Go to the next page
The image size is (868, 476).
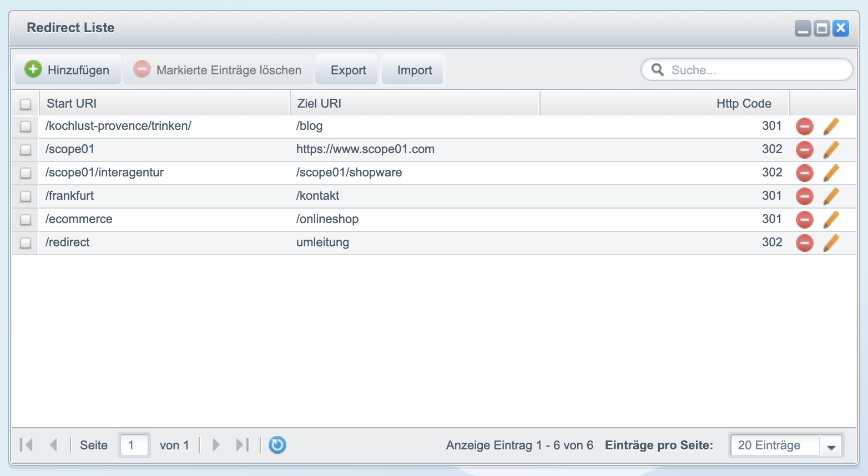click(x=216, y=445)
